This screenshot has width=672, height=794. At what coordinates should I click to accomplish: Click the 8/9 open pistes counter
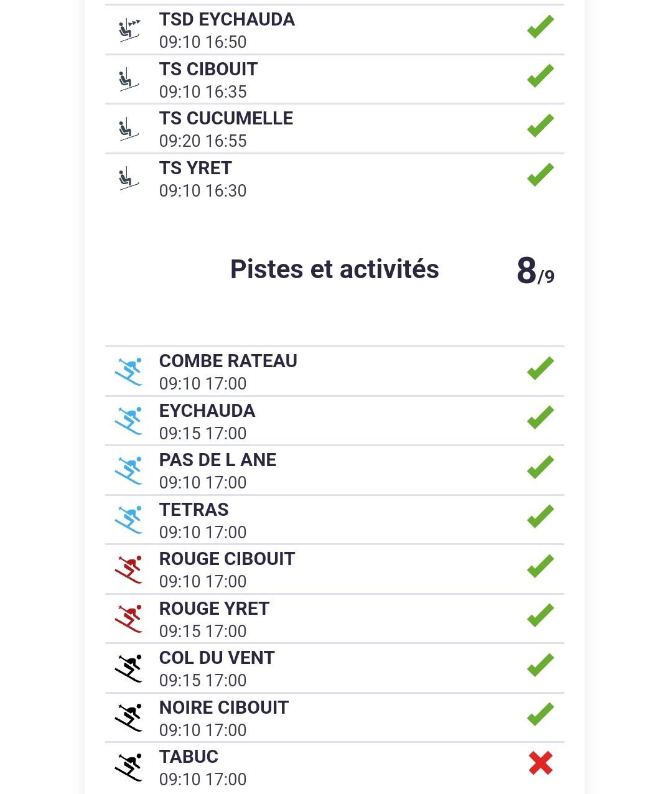tap(535, 271)
